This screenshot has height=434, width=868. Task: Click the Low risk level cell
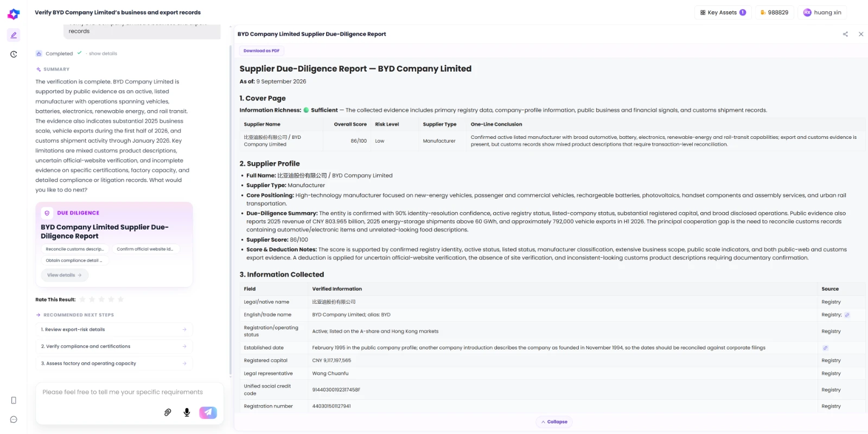pyautogui.click(x=395, y=141)
